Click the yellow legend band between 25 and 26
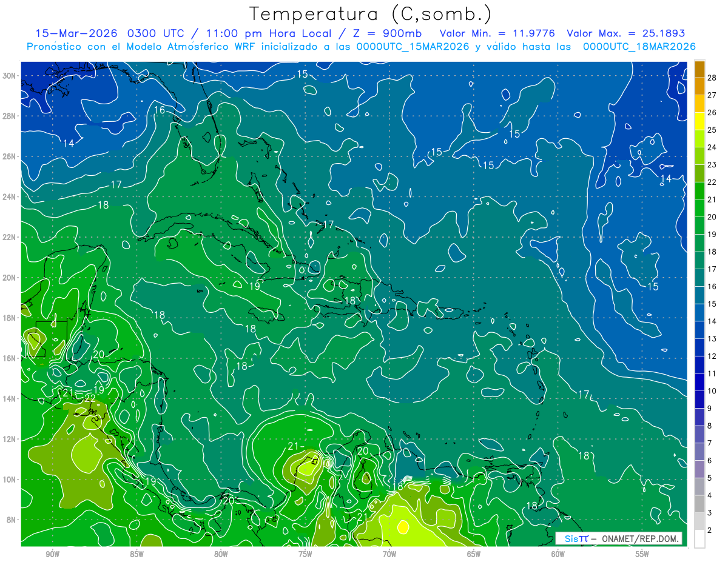This screenshot has width=728, height=562. point(699,121)
